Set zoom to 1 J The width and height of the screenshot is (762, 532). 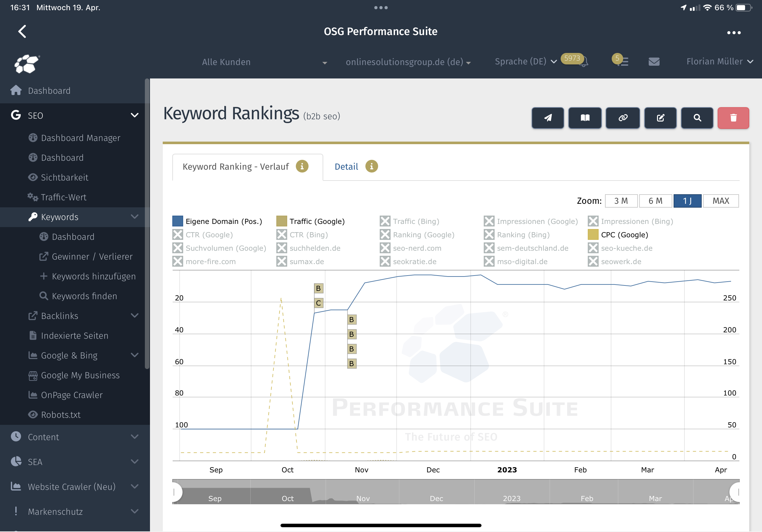click(x=687, y=201)
